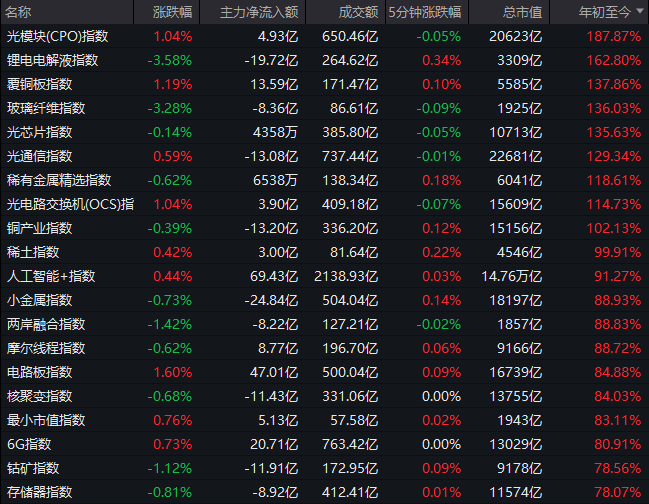649x504 pixels.
Task: Click the 成交额 column header
Action: tap(356, 12)
